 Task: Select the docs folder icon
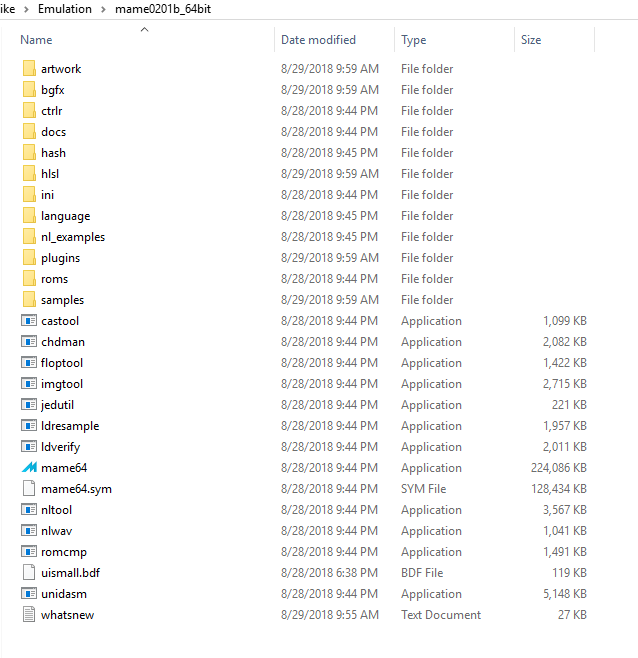(29, 131)
